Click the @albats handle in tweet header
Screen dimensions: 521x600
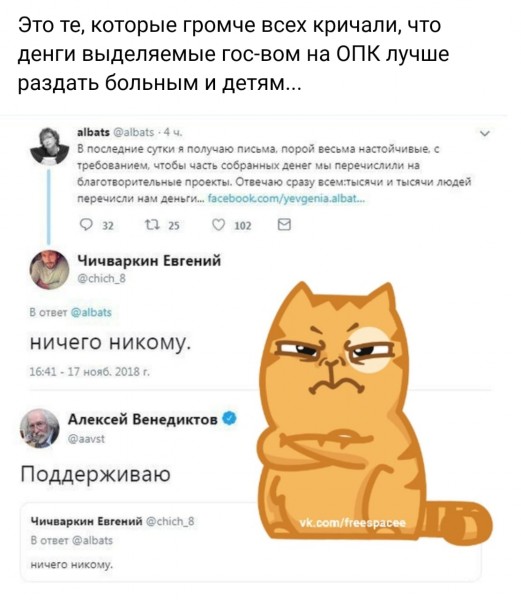click(x=134, y=132)
